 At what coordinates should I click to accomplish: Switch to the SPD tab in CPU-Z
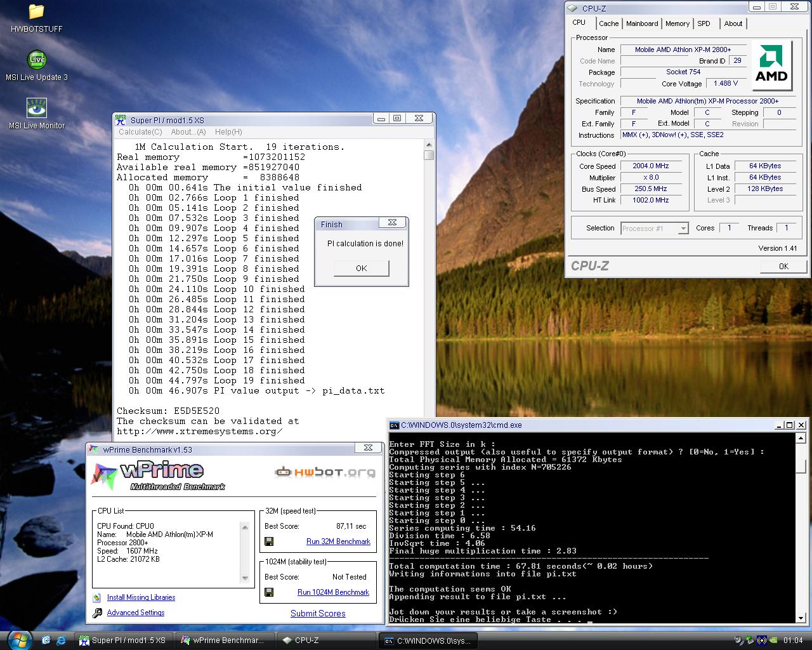704,23
